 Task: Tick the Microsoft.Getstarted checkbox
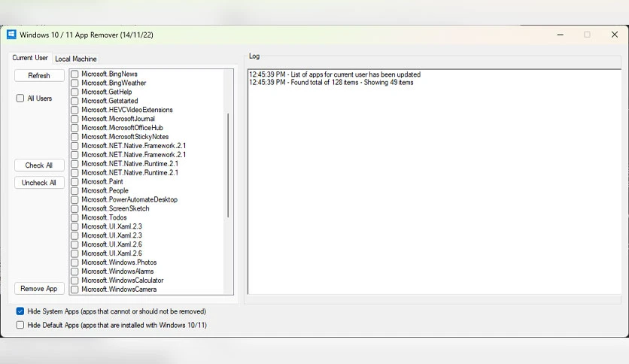(74, 101)
